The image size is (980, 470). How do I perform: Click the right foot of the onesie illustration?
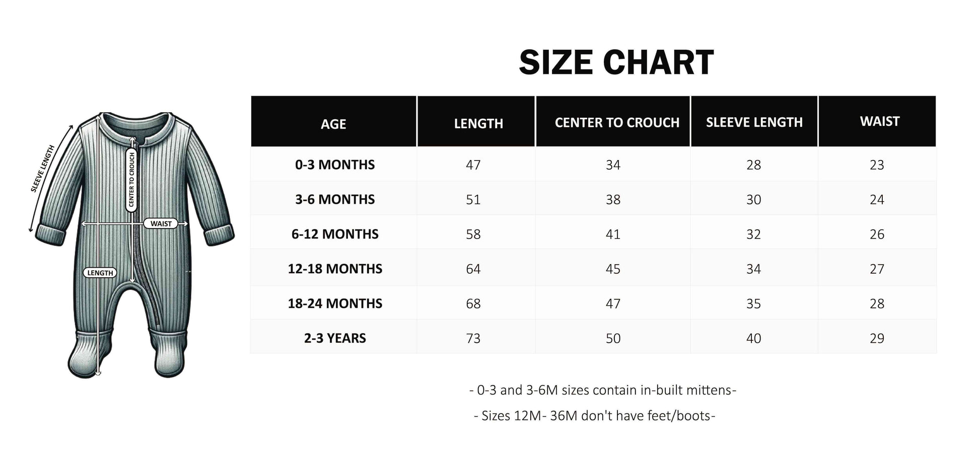click(169, 355)
